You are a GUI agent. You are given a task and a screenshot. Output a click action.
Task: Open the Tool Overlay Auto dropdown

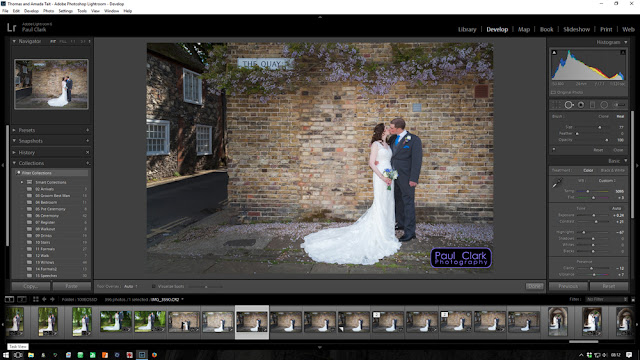tap(131, 286)
